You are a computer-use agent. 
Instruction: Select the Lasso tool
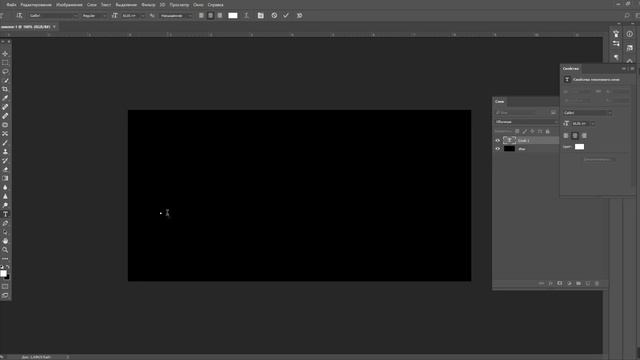(5, 72)
